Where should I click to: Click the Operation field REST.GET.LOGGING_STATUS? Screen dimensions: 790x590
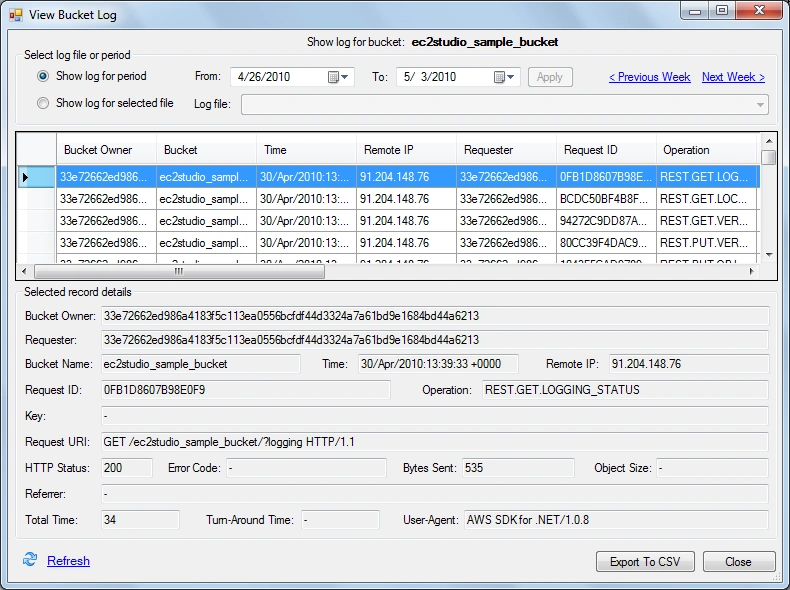pyautogui.click(x=625, y=390)
